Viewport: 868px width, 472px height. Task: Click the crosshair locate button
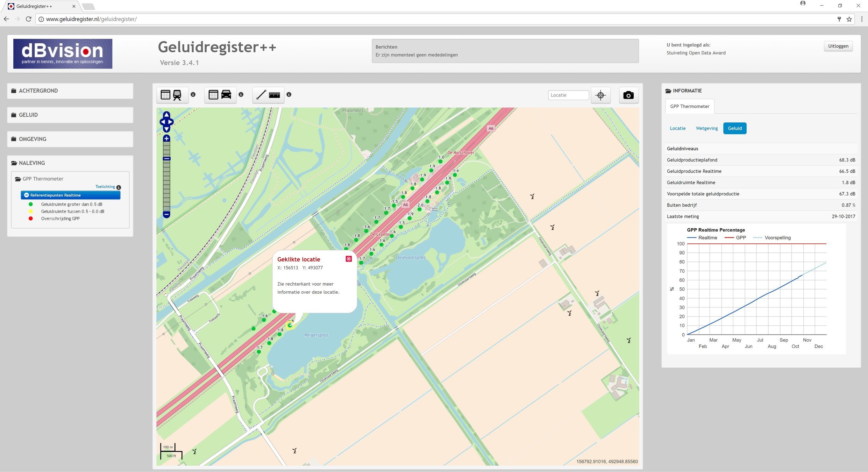(600, 95)
